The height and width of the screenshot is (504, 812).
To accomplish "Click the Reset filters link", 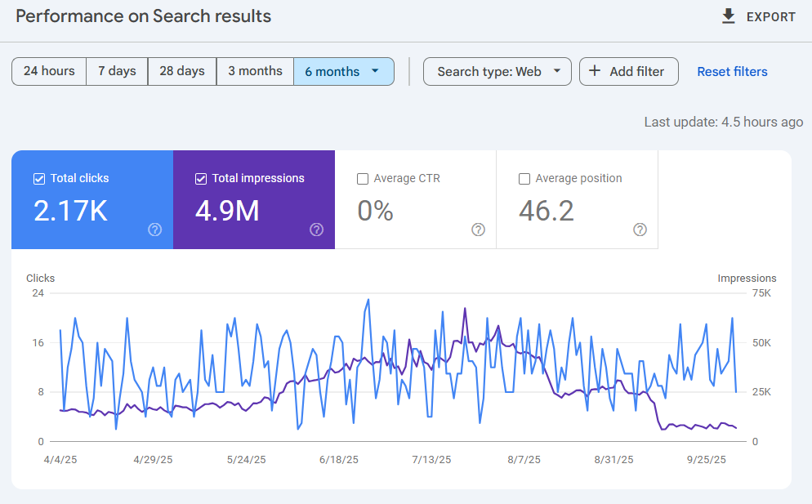I will (x=732, y=72).
